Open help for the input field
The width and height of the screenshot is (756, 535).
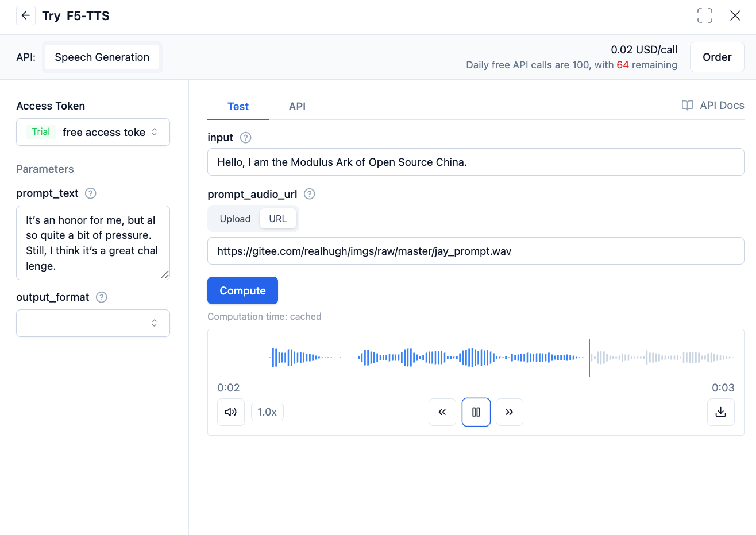pyautogui.click(x=245, y=138)
